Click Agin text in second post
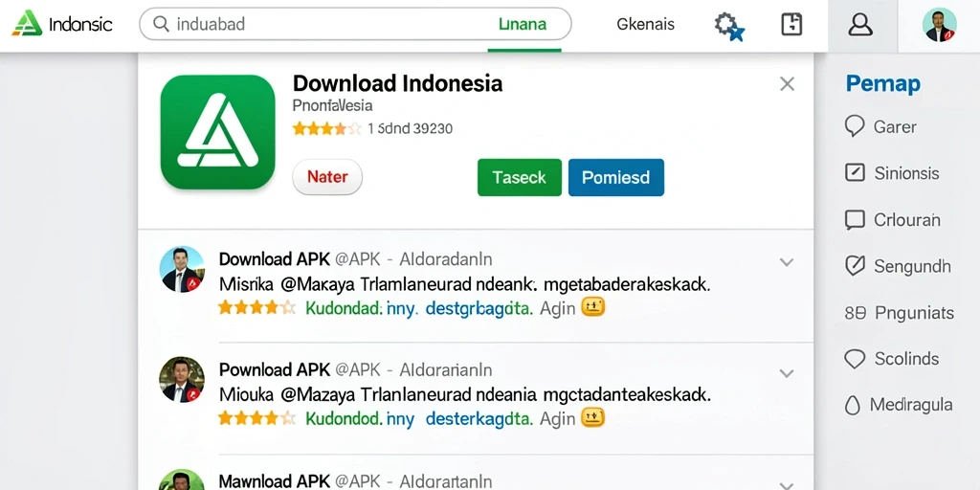 558,419
